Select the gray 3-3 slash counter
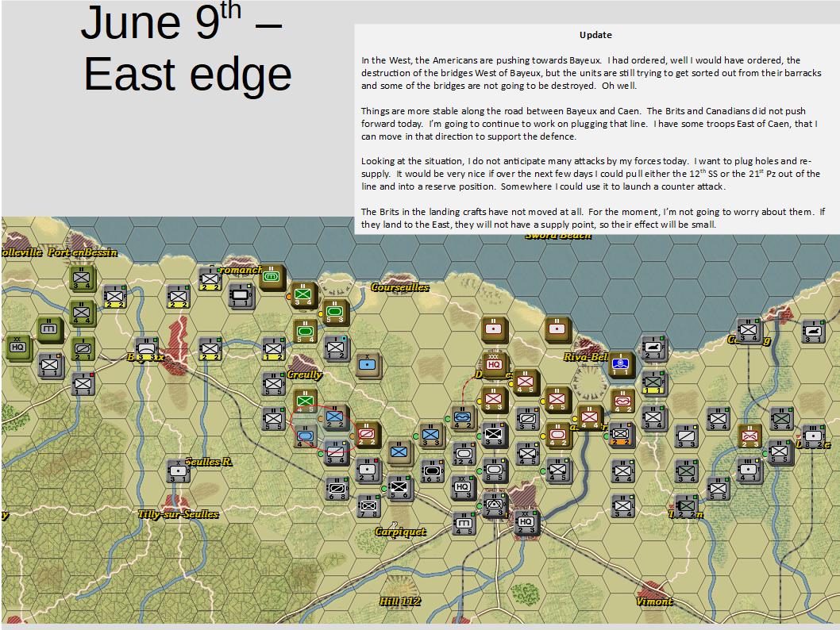Viewport: 840px width, 630px height. [686, 436]
